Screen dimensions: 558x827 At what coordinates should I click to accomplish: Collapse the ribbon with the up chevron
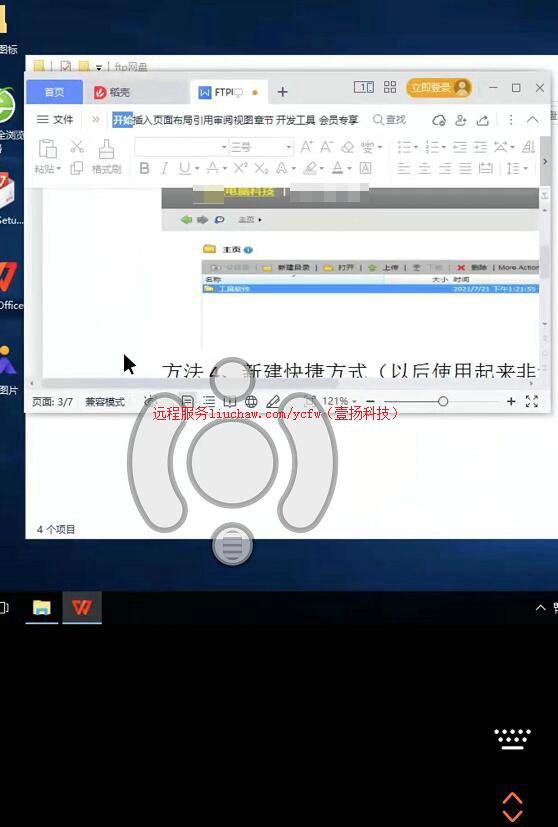pos(533,120)
